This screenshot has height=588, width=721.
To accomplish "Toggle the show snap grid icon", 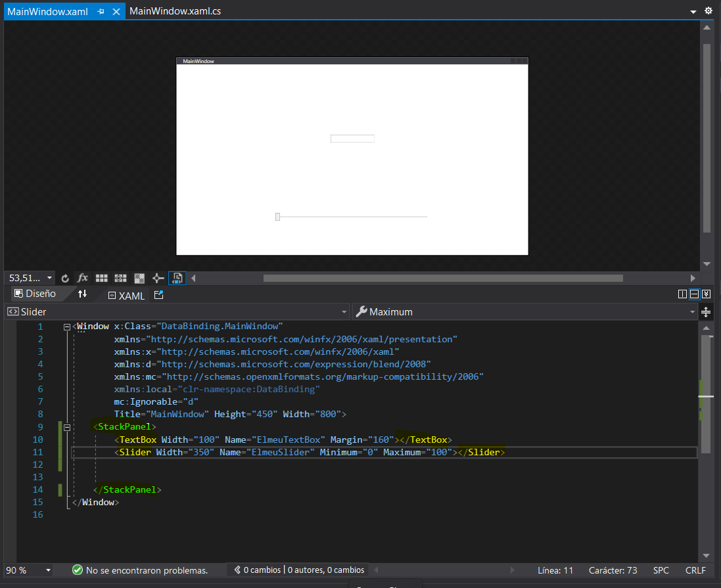I will pos(102,279).
